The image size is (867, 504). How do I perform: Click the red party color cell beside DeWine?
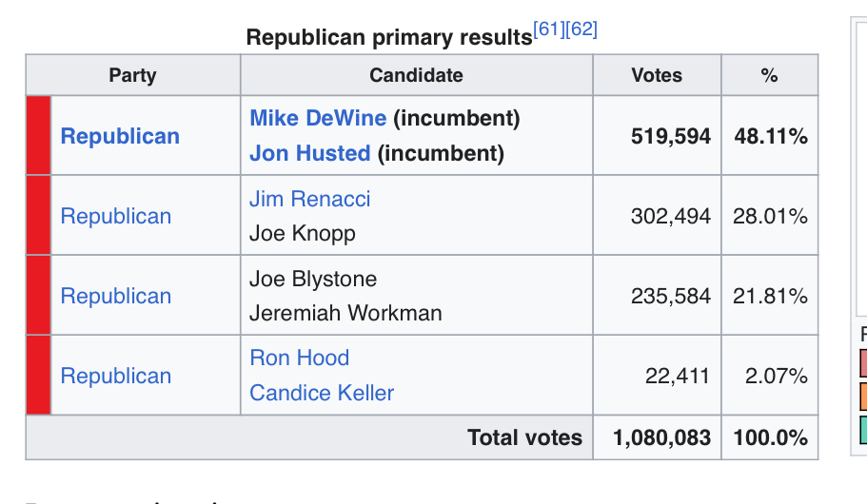[38, 135]
